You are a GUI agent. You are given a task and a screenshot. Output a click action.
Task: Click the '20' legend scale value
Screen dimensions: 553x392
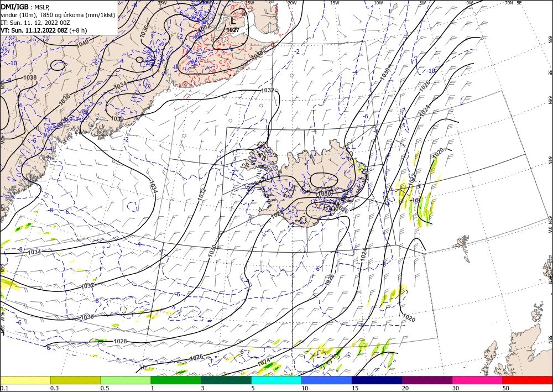tap(405, 388)
